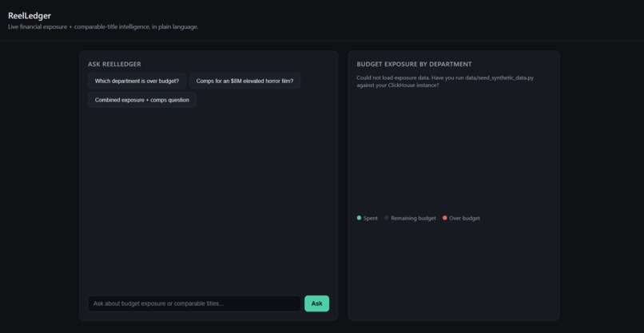Choose 'Combined exposure + comps question' suggestion
Image resolution: width=644 pixels, height=333 pixels.
tap(142, 100)
